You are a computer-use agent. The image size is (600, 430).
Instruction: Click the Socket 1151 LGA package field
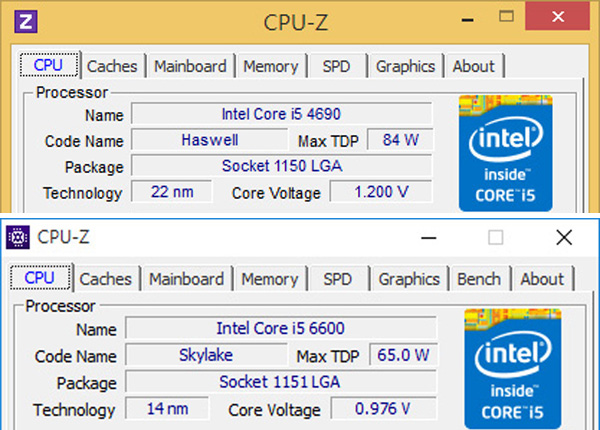click(280, 381)
